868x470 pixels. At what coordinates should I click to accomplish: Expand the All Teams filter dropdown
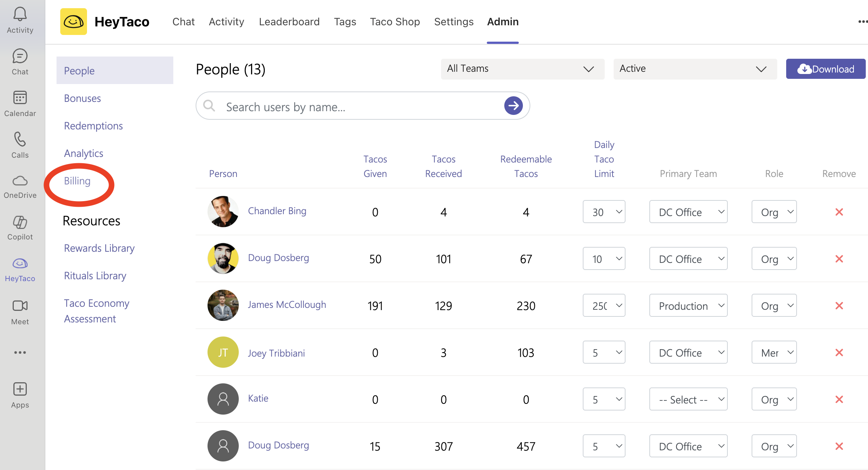(523, 69)
